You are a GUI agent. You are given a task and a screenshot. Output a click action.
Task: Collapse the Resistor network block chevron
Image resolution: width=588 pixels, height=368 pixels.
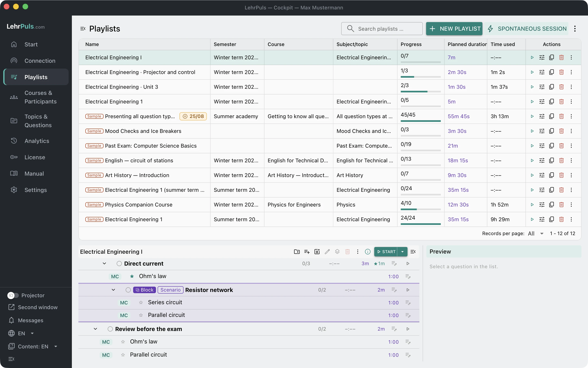tap(113, 290)
